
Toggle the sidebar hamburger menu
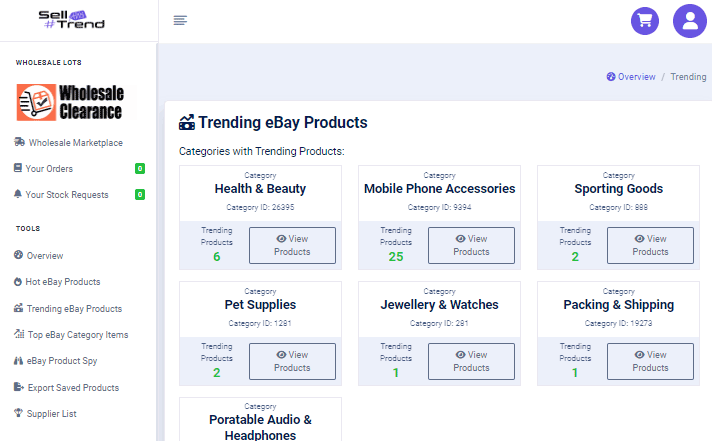point(180,21)
